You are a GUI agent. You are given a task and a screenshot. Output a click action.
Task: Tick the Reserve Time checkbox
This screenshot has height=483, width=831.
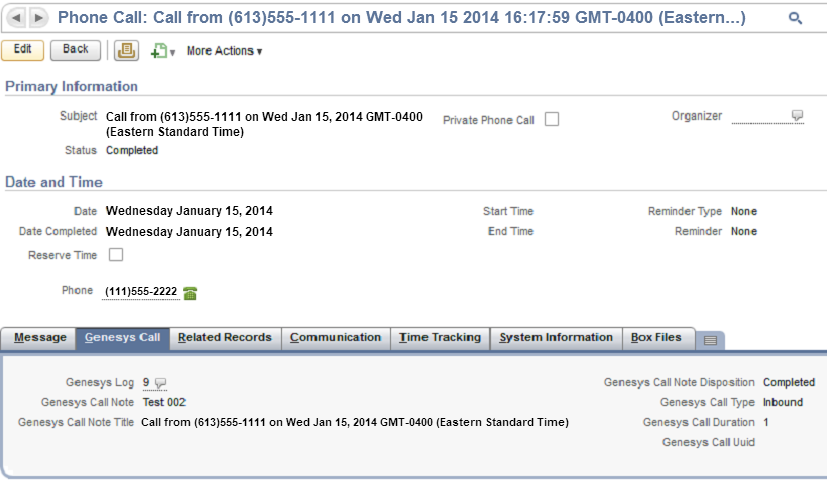click(116, 255)
